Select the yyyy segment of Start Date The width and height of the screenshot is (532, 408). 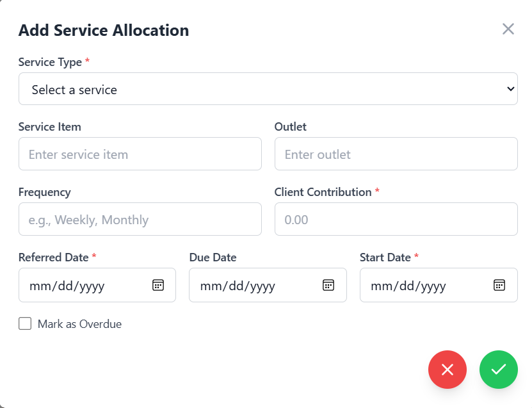431,286
